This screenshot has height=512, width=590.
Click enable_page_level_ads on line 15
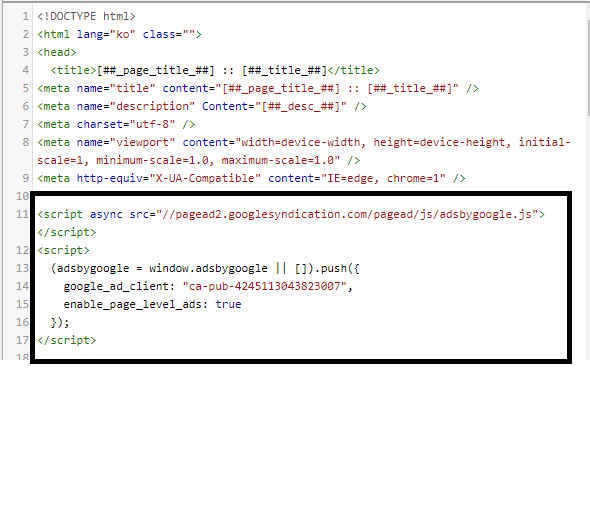click(x=132, y=304)
